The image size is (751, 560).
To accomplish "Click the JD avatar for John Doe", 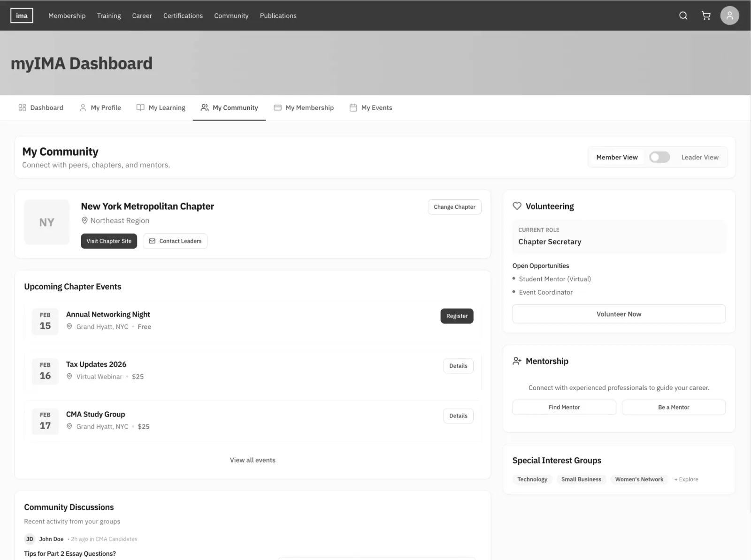I will (x=30, y=539).
